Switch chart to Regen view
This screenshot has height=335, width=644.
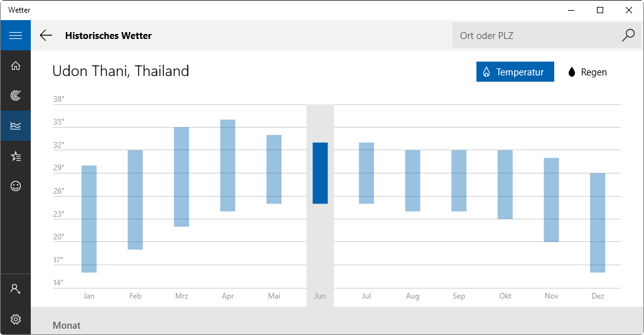point(588,72)
